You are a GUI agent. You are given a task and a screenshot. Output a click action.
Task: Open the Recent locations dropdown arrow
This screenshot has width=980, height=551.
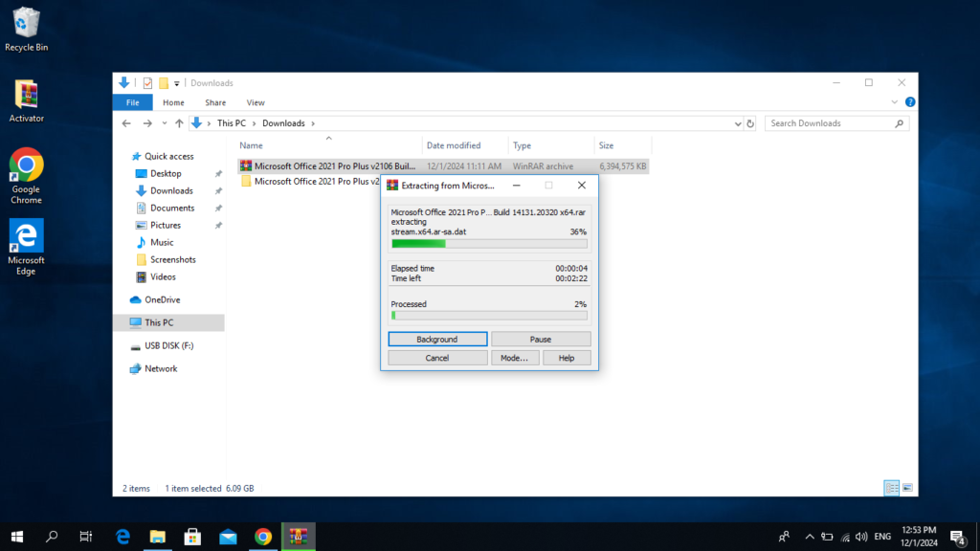tap(165, 123)
